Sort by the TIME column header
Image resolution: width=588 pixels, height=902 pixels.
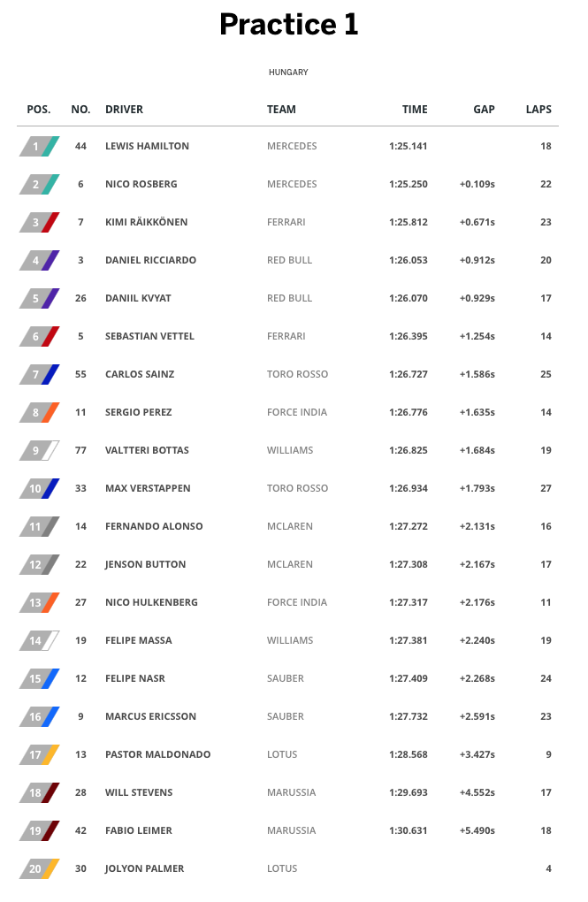coord(415,110)
